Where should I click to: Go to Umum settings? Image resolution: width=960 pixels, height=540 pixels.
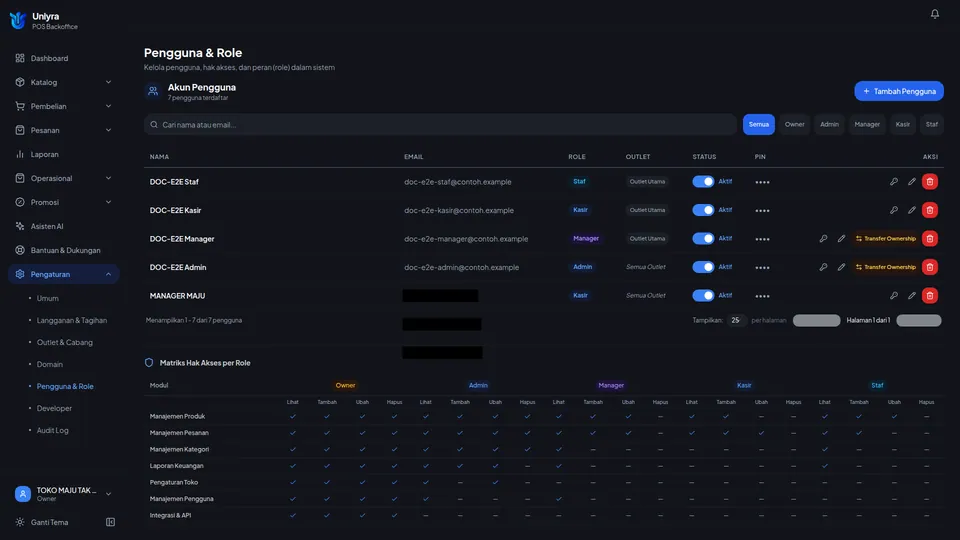pos(47,298)
